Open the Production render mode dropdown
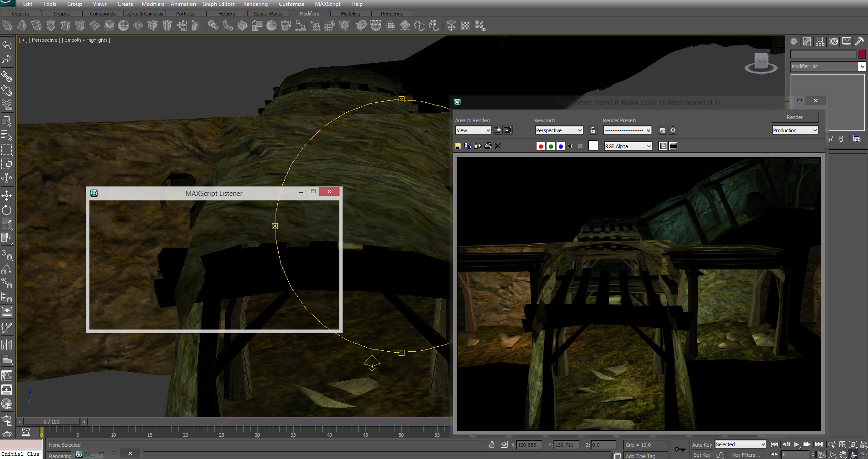Viewport: 868px width, 459px height. point(795,130)
